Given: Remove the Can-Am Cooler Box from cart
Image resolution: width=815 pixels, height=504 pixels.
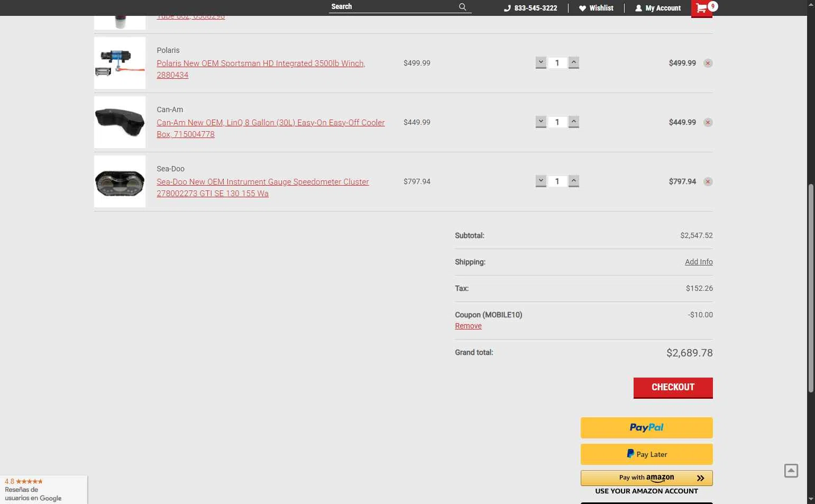Looking at the screenshot, I should [708, 122].
